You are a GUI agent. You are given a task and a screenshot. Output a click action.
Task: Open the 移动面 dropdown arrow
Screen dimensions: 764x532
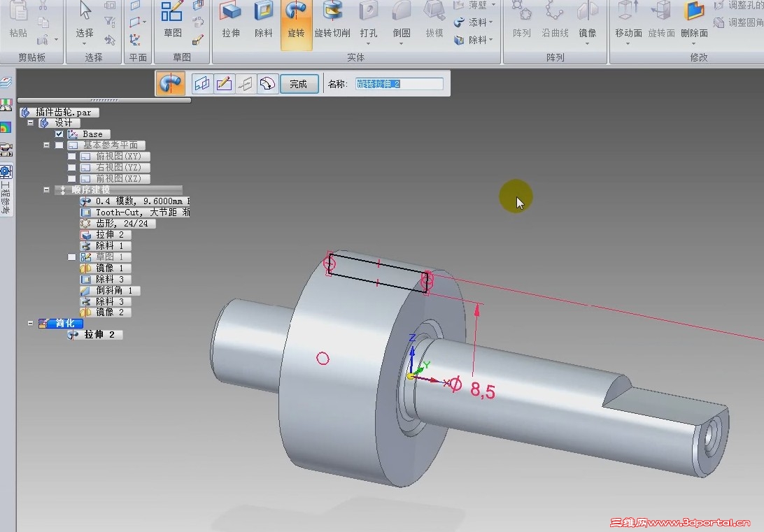628,44
